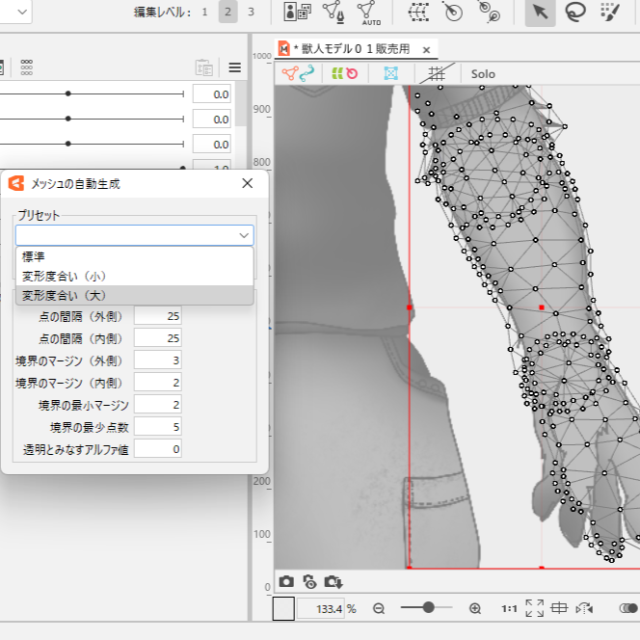This screenshot has width=640, height=640.
Task: Toggle Solo display mode
Action: click(483, 73)
